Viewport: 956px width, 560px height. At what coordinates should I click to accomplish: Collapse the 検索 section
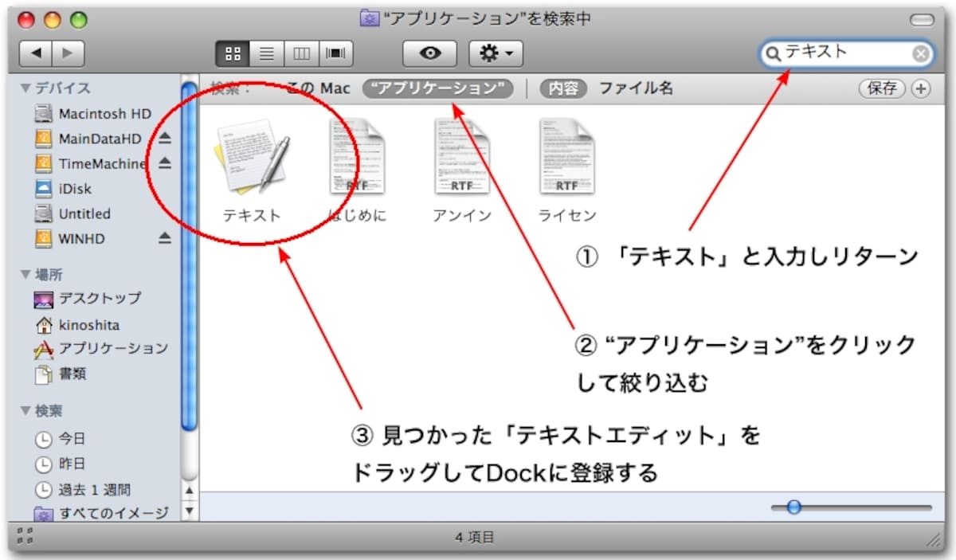click(25, 411)
